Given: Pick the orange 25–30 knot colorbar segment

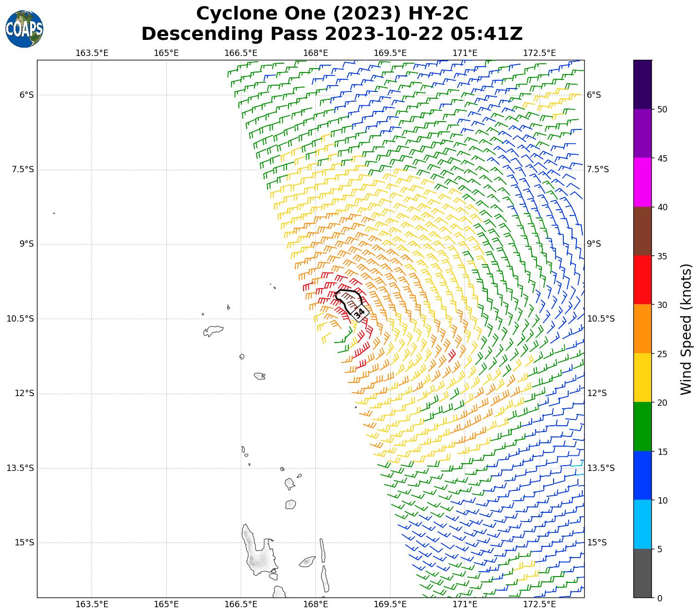Looking at the screenshot, I should (x=642, y=329).
